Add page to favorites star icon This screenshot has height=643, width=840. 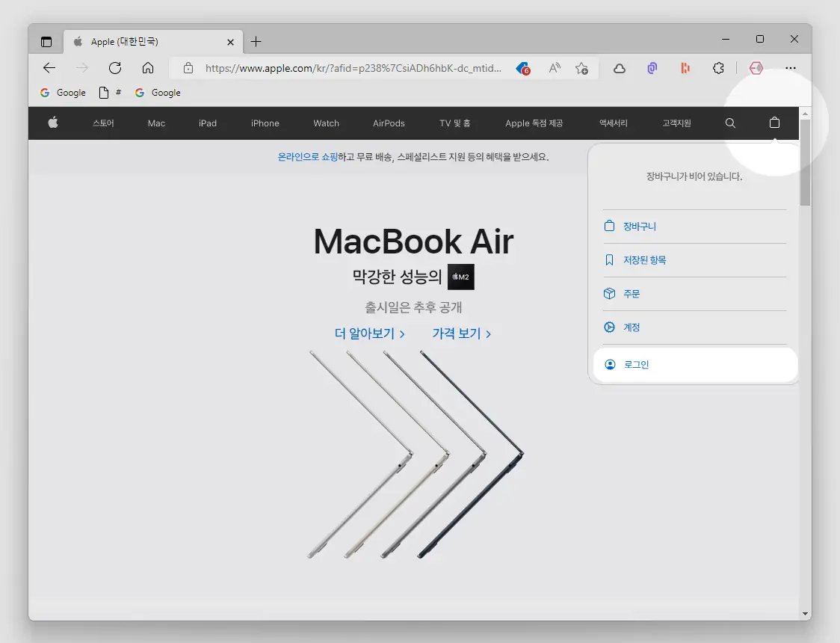581,68
